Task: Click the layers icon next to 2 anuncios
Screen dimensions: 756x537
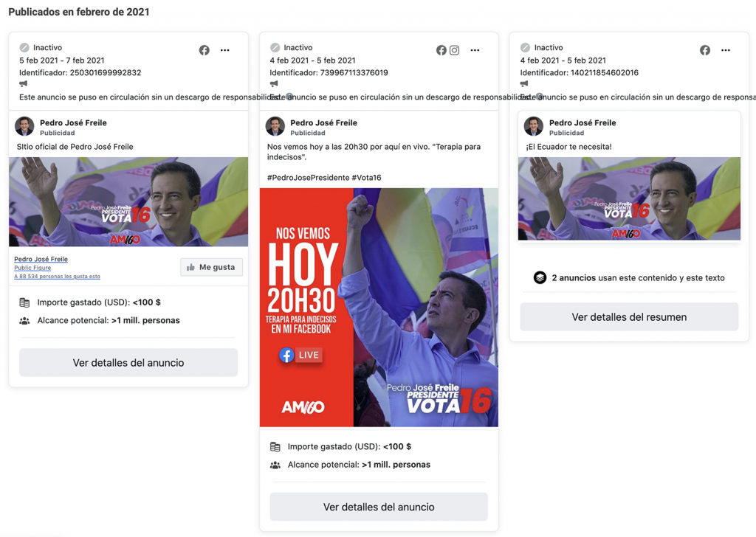Action: tap(540, 278)
